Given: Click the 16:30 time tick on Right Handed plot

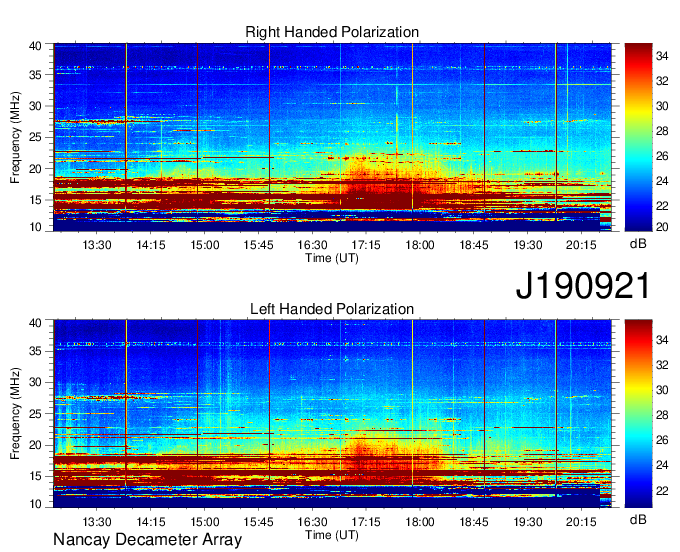Looking at the screenshot, I should [312, 245].
